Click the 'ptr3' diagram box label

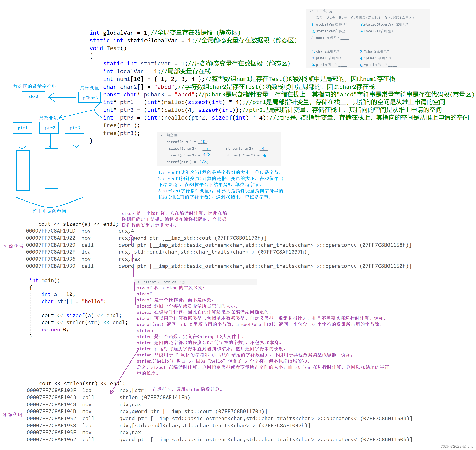click(75, 128)
